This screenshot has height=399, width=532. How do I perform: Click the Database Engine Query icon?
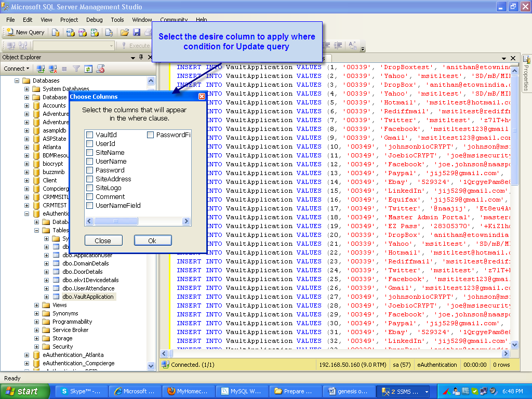click(x=56, y=32)
